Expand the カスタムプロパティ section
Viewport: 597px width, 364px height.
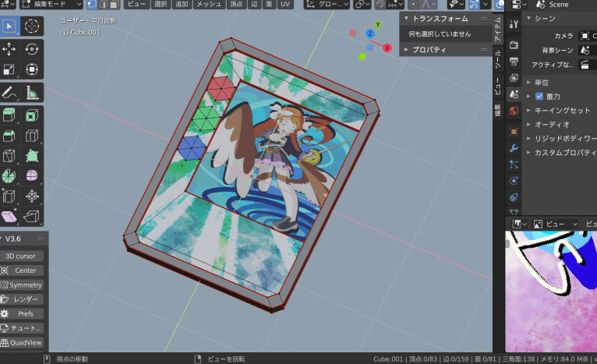(x=528, y=152)
